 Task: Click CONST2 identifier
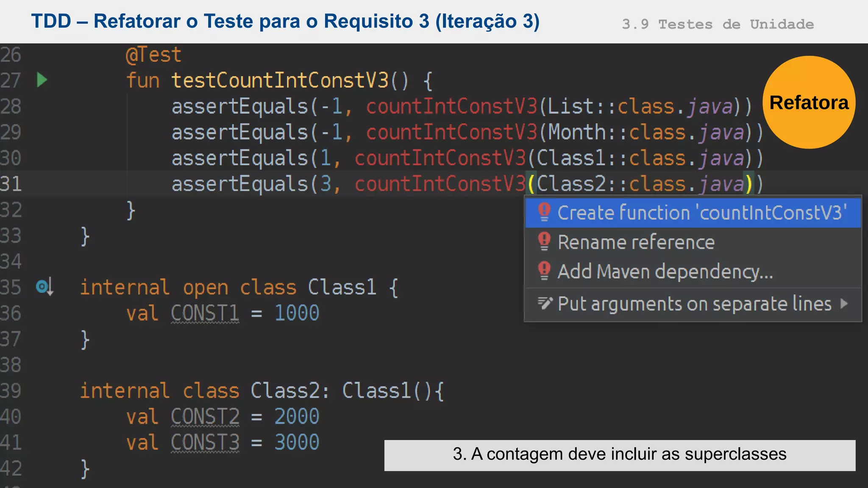pos(205,417)
